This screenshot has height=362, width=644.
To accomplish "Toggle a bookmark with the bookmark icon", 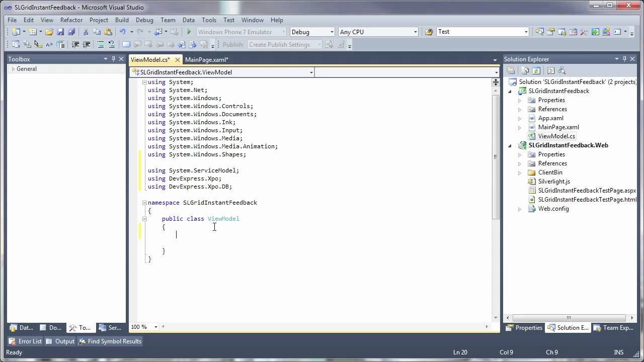I will click(x=126, y=45).
